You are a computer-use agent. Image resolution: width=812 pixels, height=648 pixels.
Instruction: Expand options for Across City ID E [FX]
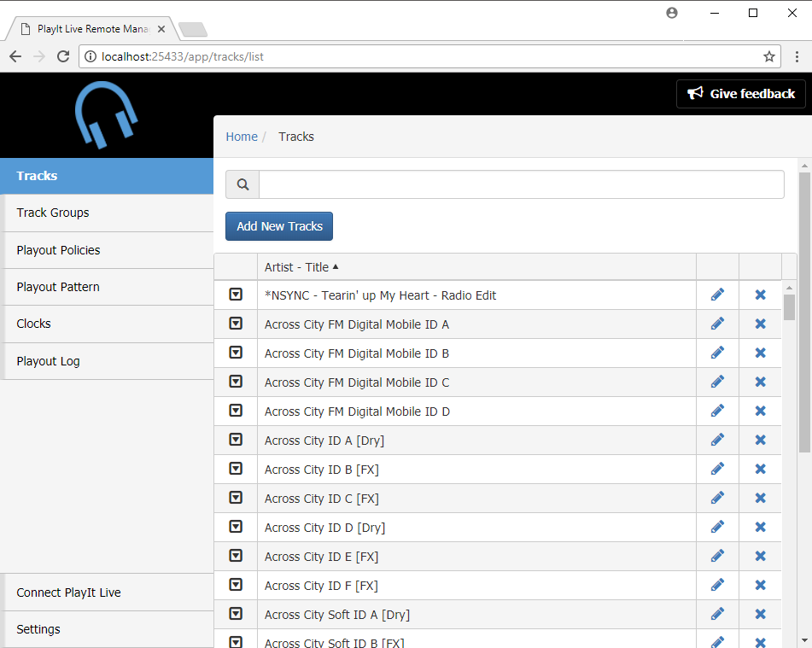tap(236, 556)
